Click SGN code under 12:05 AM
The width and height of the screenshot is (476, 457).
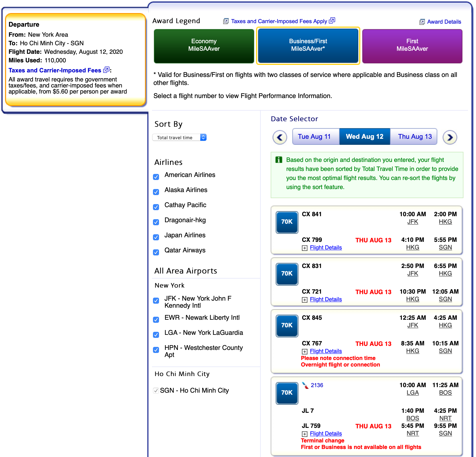(x=445, y=299)
